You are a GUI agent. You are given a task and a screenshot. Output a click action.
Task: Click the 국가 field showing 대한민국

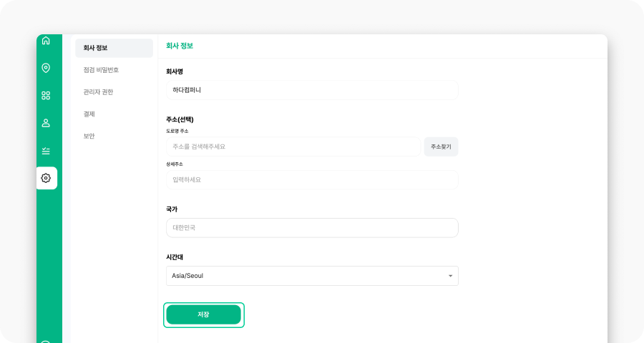point(312,228)
